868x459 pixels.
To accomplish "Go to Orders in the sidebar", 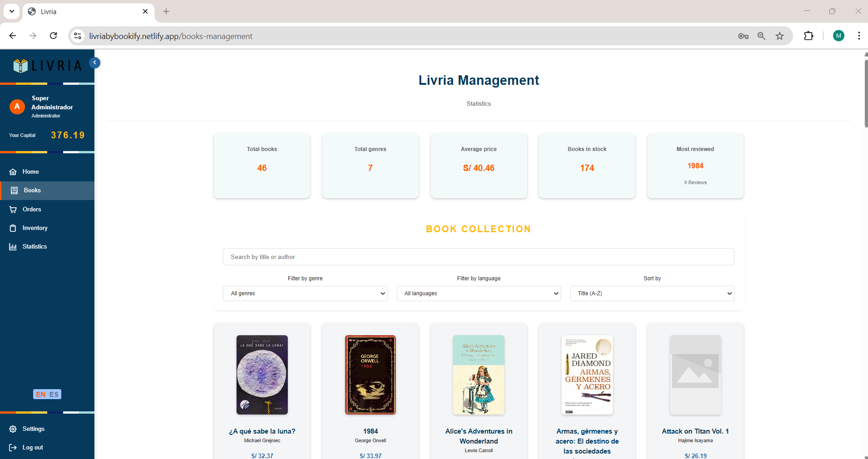I will (x=47, y=209).
